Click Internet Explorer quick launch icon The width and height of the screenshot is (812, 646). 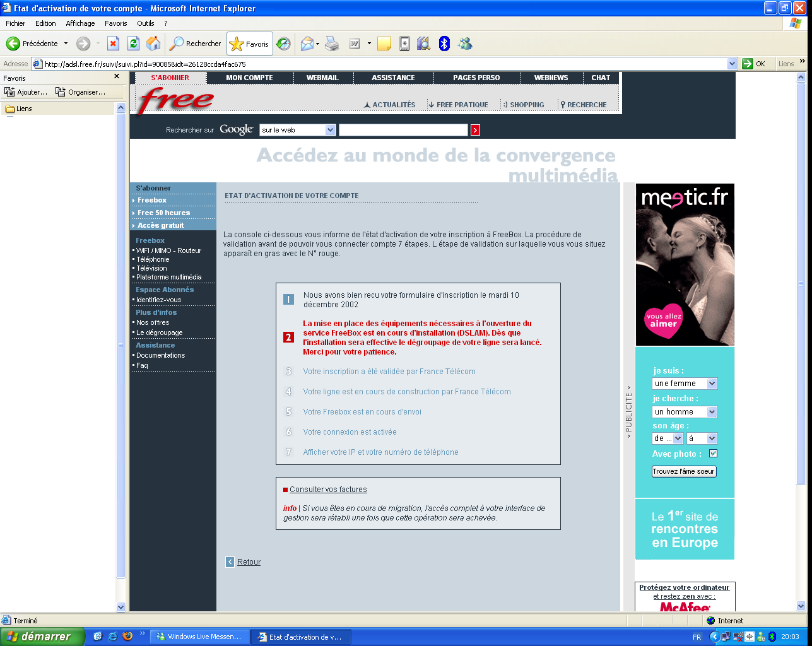pos(113,637)
